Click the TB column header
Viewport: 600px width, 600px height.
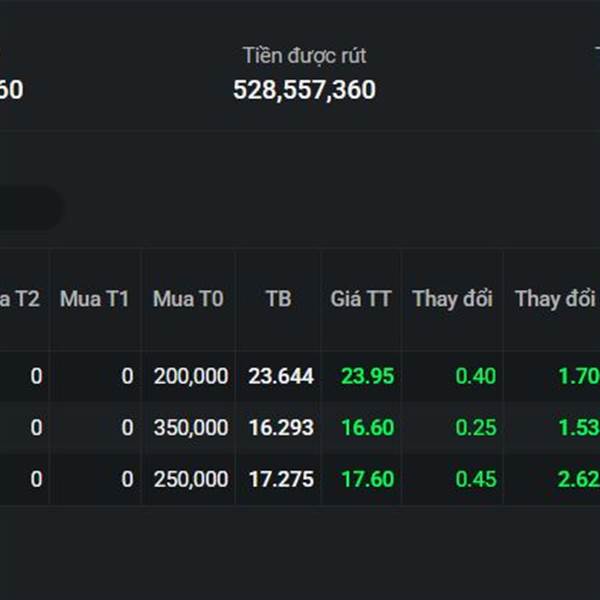[279, 299]
